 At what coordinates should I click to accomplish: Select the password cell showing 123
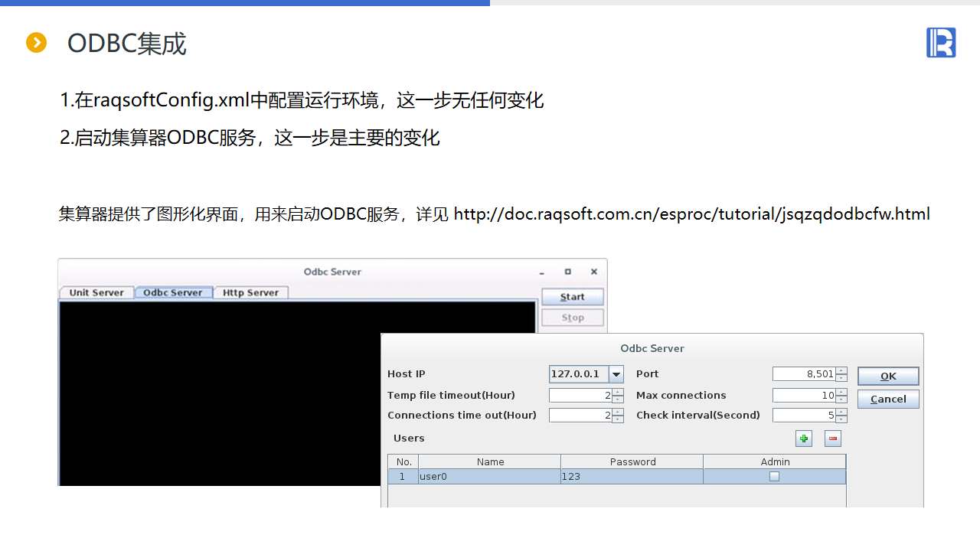[632, 476]
